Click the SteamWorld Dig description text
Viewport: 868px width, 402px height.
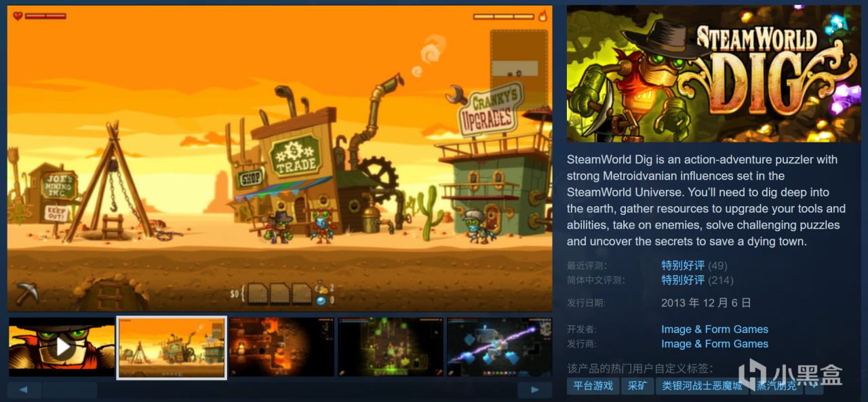[707, 201]
